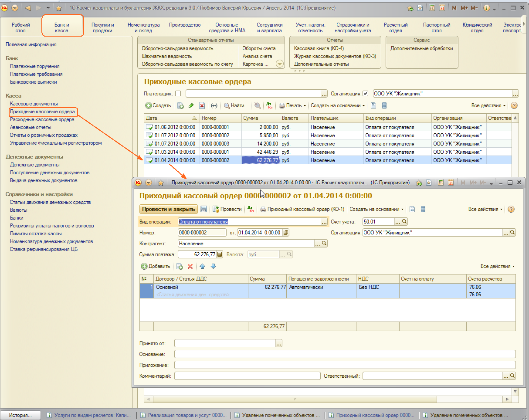
Task: Click Провести и закрыть button
Action: click(x=168, y=209)
